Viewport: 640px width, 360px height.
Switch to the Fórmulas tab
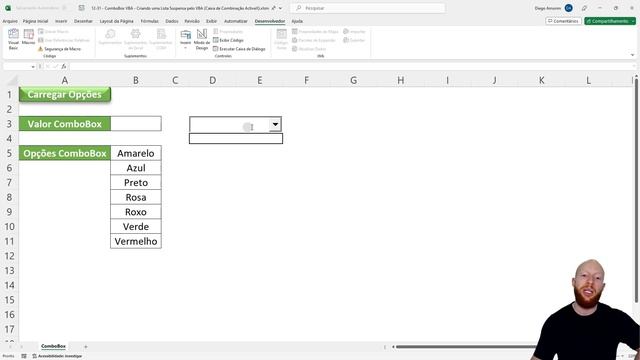(x=149, y=21)
